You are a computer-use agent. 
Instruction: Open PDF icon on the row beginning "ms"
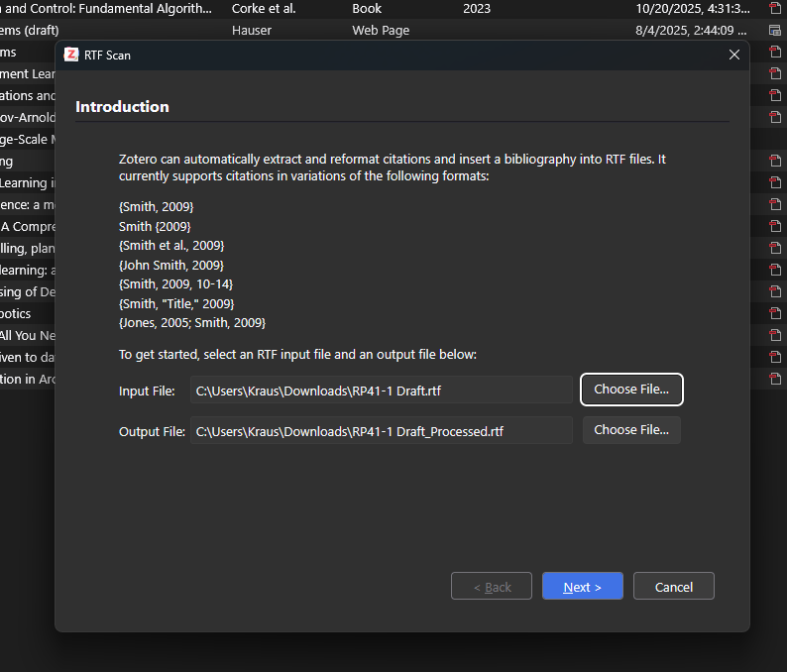[775, 52]
